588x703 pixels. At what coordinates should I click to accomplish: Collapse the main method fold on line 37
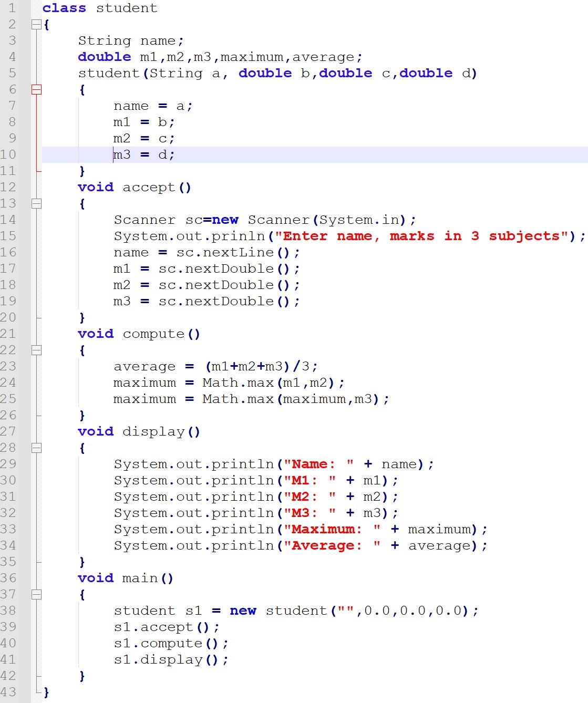[x=36, y=594]
